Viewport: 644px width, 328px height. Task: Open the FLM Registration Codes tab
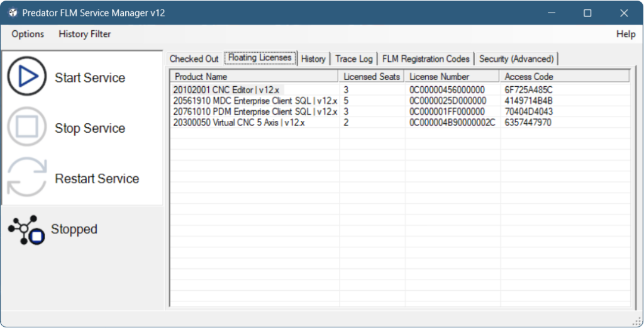point(426,59)
